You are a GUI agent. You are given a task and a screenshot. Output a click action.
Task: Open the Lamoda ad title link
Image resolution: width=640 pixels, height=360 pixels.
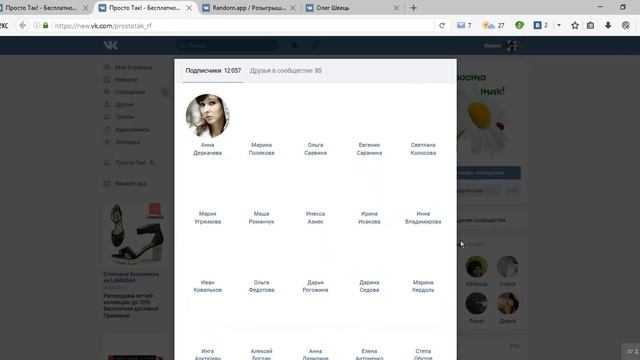click(x=131, y=277)
